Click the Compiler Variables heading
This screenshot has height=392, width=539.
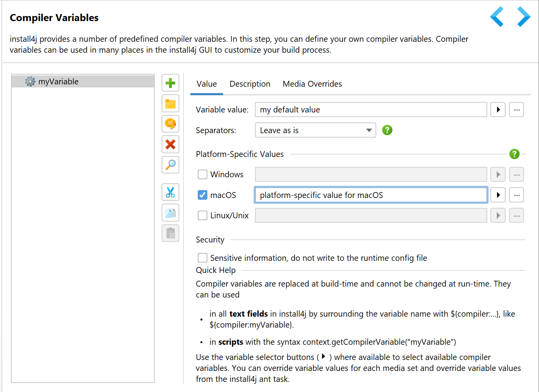coord(54,18)
